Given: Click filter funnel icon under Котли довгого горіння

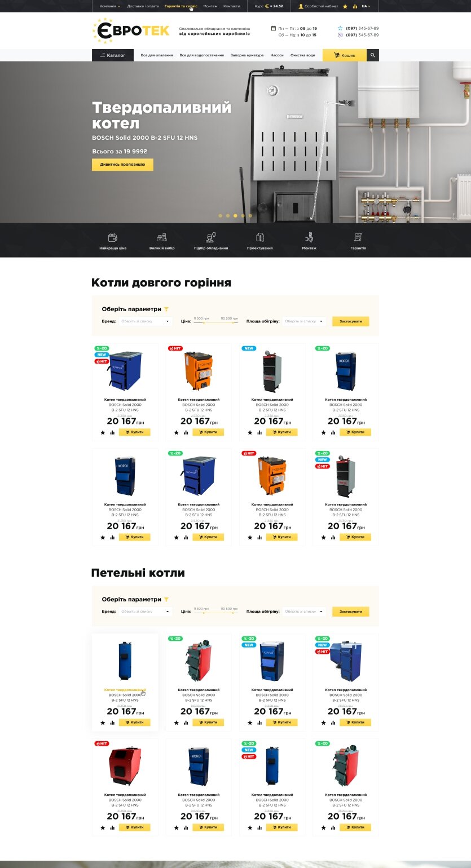Looking at the screenshot, I should coord(166,309).
